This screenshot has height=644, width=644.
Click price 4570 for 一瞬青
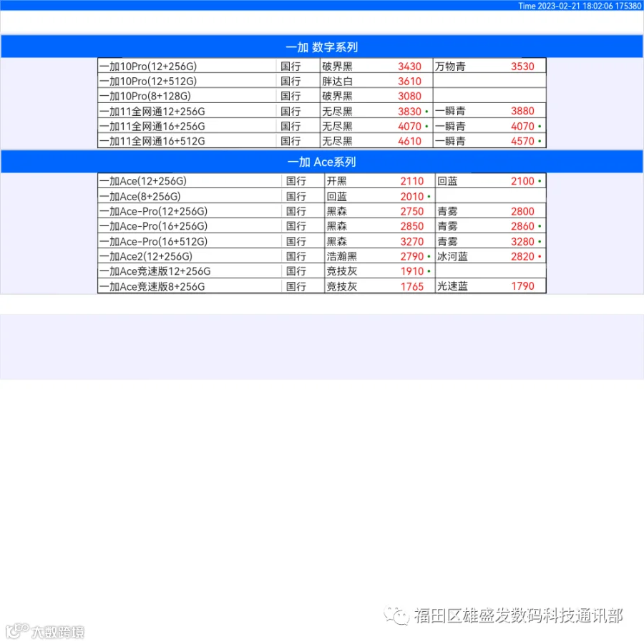(522, 141)
